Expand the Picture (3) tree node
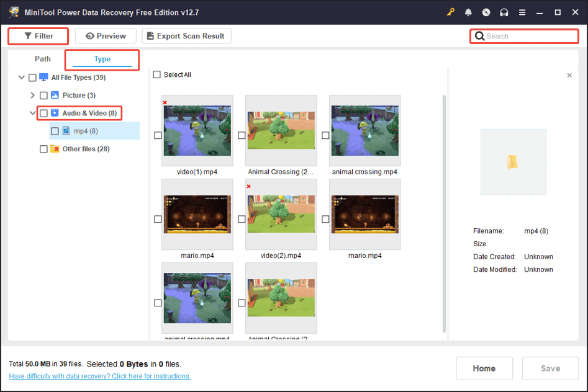 point(32,95)
